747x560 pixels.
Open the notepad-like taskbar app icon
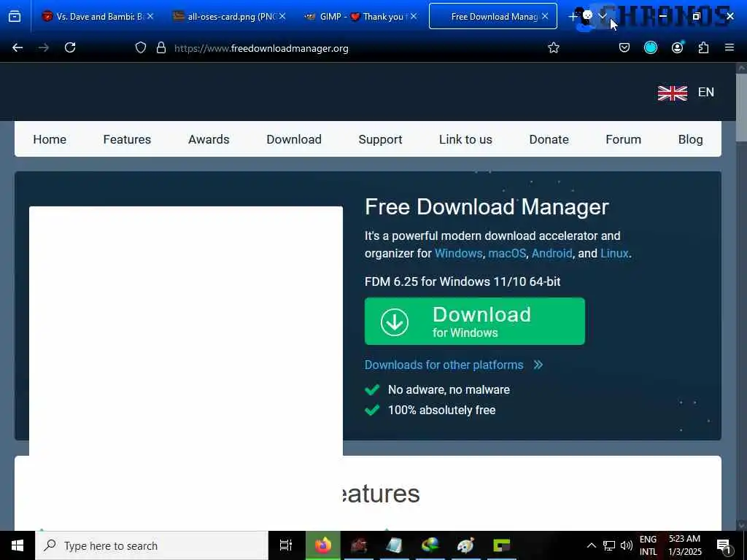pyautogui.click(x=395, y=545)
